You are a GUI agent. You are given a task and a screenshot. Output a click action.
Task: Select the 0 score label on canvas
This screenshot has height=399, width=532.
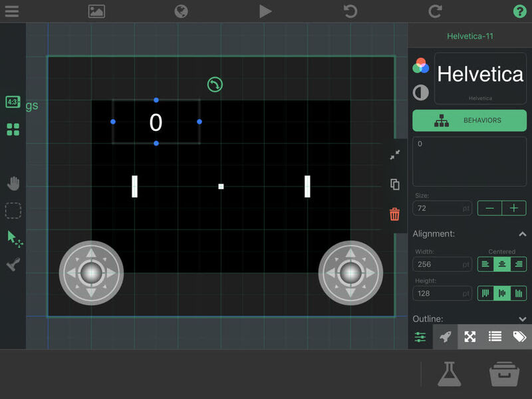point(156,122)
